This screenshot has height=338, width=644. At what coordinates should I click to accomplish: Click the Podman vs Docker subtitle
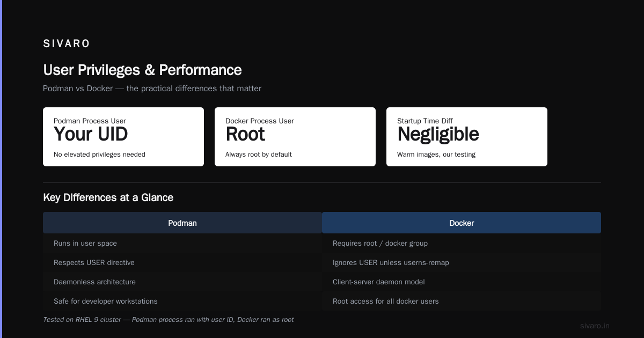[152, 89]
